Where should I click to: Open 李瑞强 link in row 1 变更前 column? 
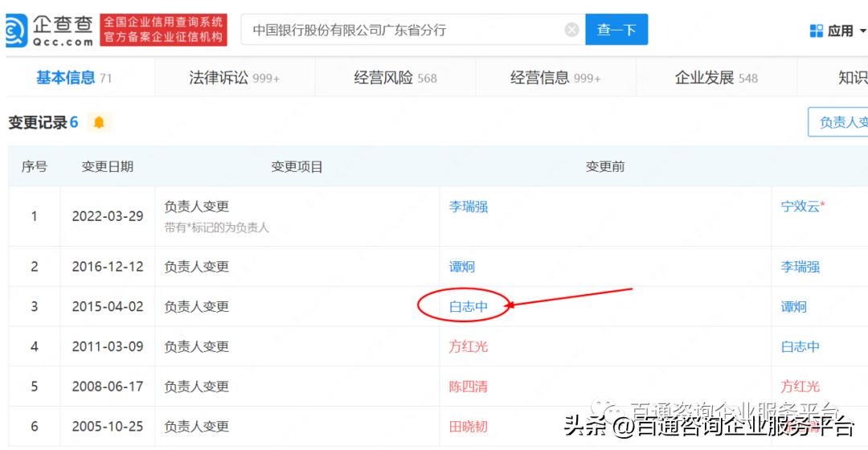pyautogui.click(x=469, y=207)
